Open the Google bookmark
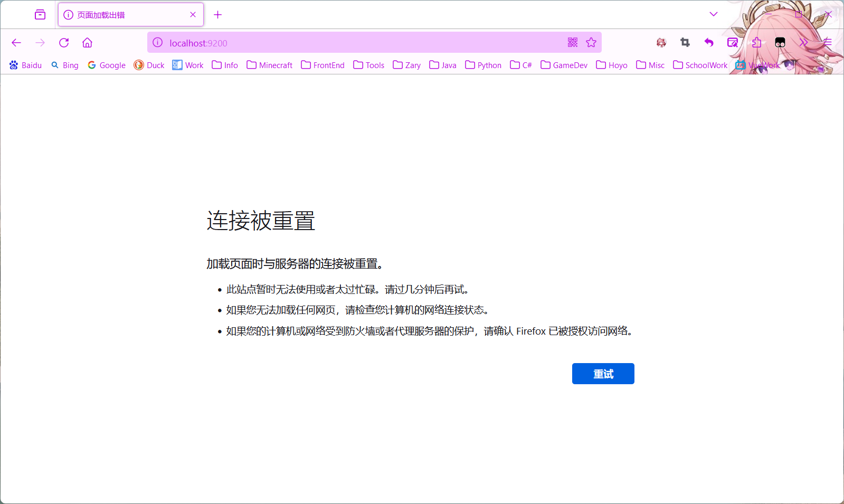This screenshot has height=504, width=844. (107, 65)
